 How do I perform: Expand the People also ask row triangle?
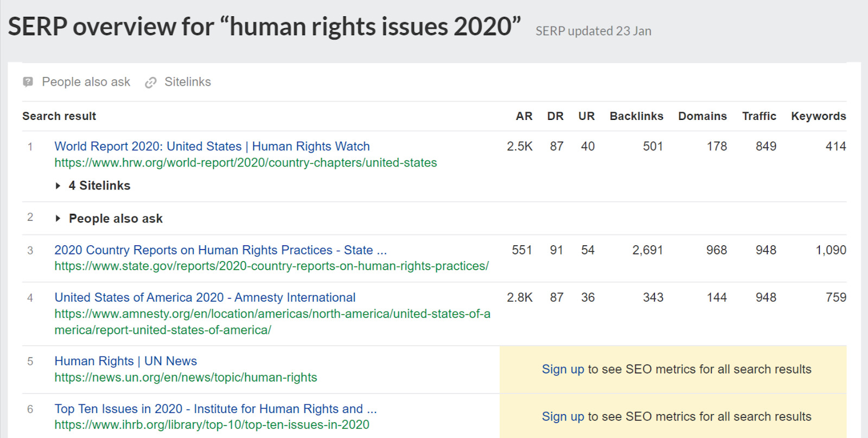[58, 218]
